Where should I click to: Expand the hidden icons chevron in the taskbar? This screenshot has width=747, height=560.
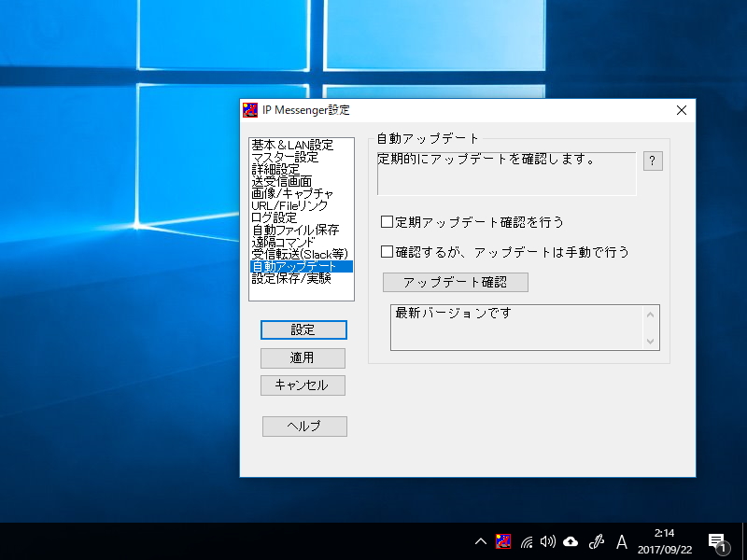(x=480, y=540)
